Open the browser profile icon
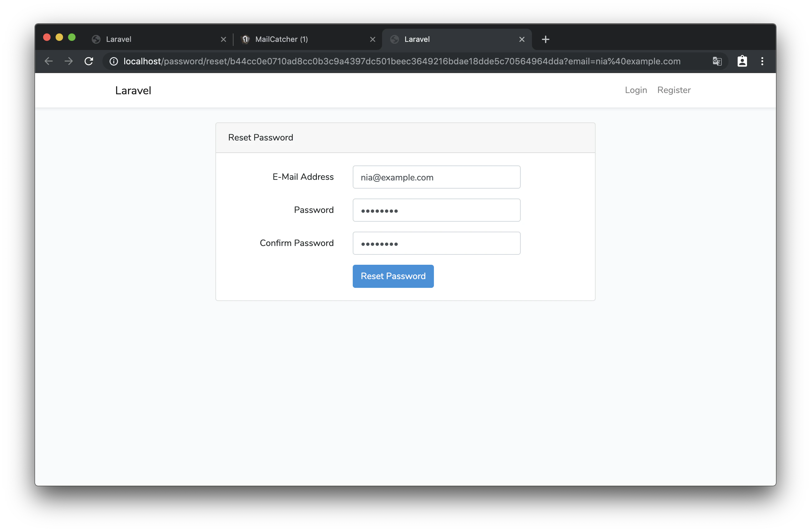This screenshot has height=532, width=811. click(x=742, y=61)
